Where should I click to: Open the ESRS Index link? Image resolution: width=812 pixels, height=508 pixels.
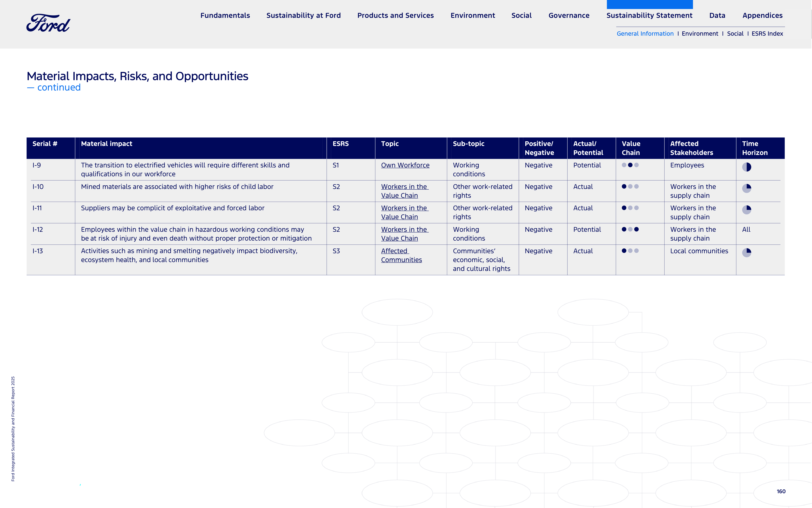pyautogui.click(x=767, y=34)
